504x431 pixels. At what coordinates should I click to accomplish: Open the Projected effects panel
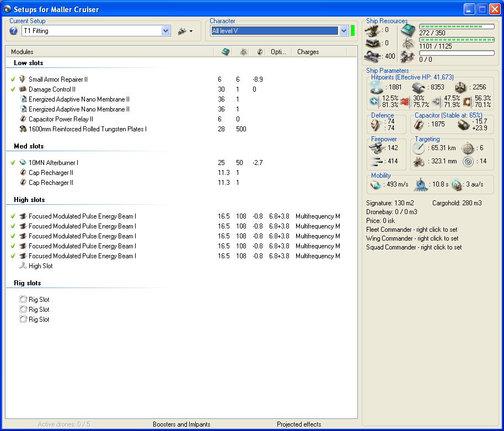[x=299, y=424]
